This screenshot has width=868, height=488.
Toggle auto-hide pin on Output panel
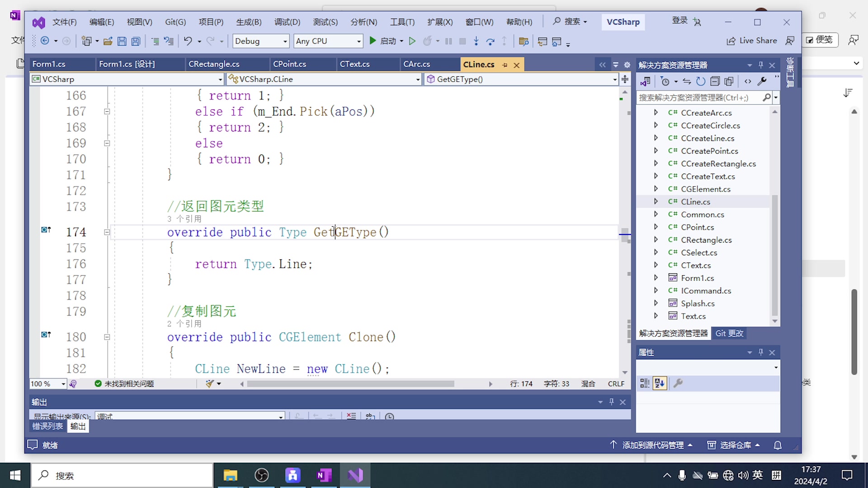[x=611, y=402]
